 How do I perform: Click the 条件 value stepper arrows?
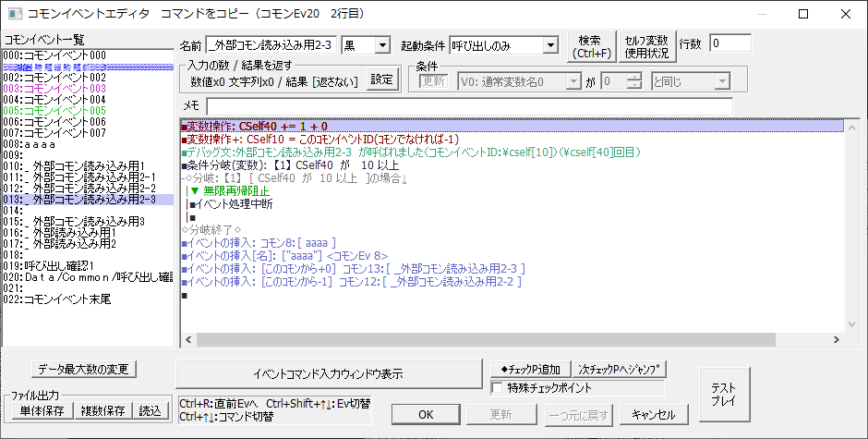(633, 81)
